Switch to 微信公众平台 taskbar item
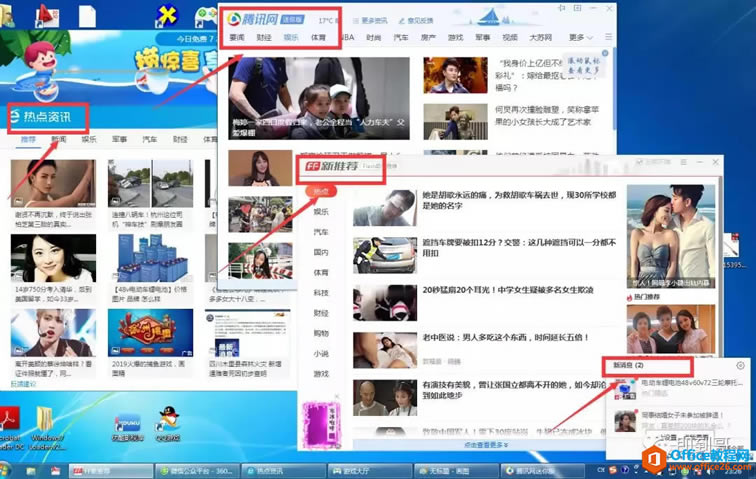 198,471
